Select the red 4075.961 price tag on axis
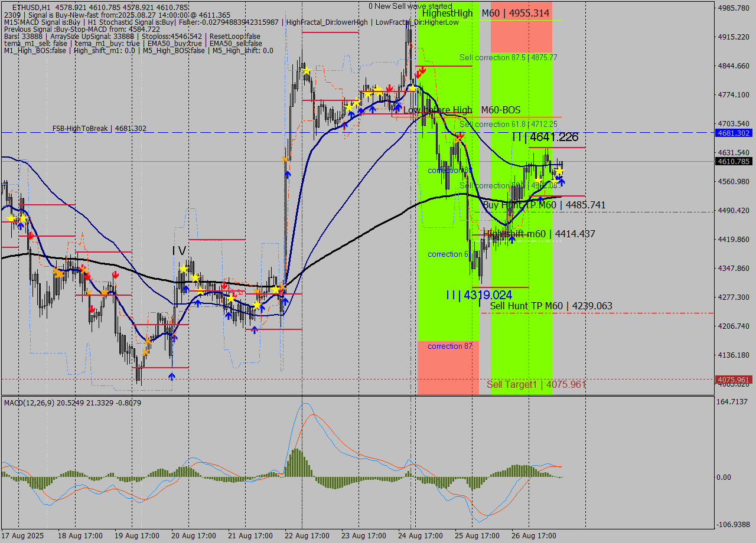 (733, 380)
